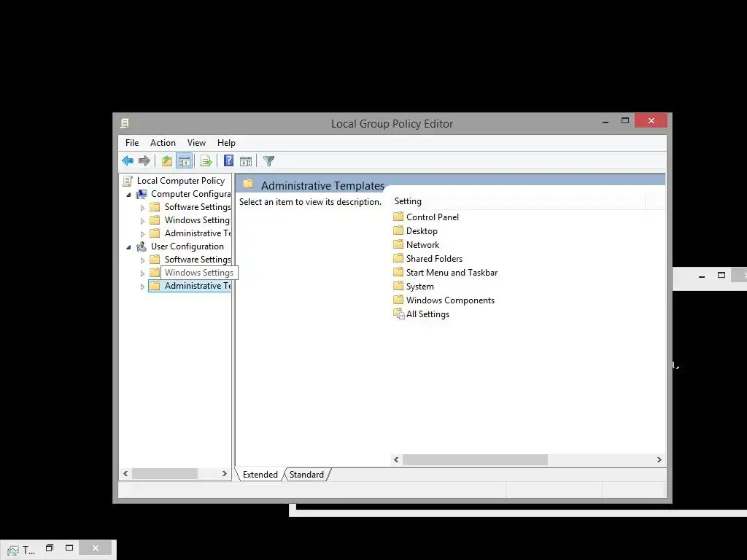Click the Shared Folders folder icon
Screen dimensions: 747x560
(x=398, y=258)
